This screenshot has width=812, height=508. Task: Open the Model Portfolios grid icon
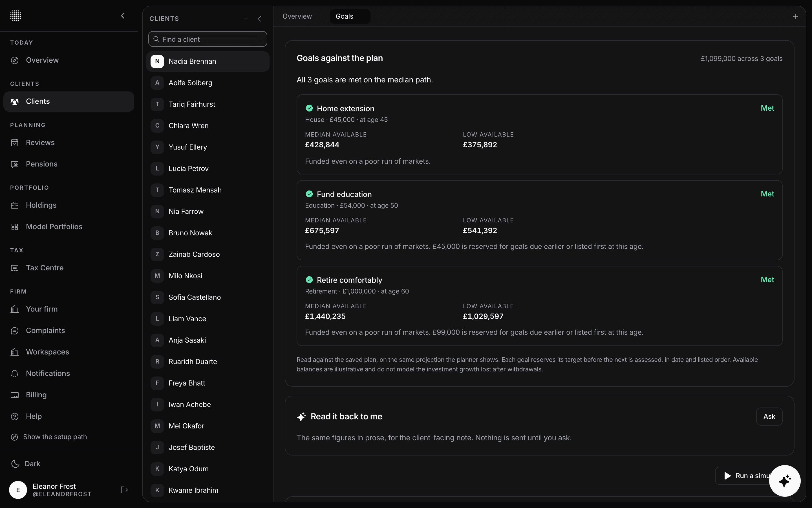pos(14,227)
